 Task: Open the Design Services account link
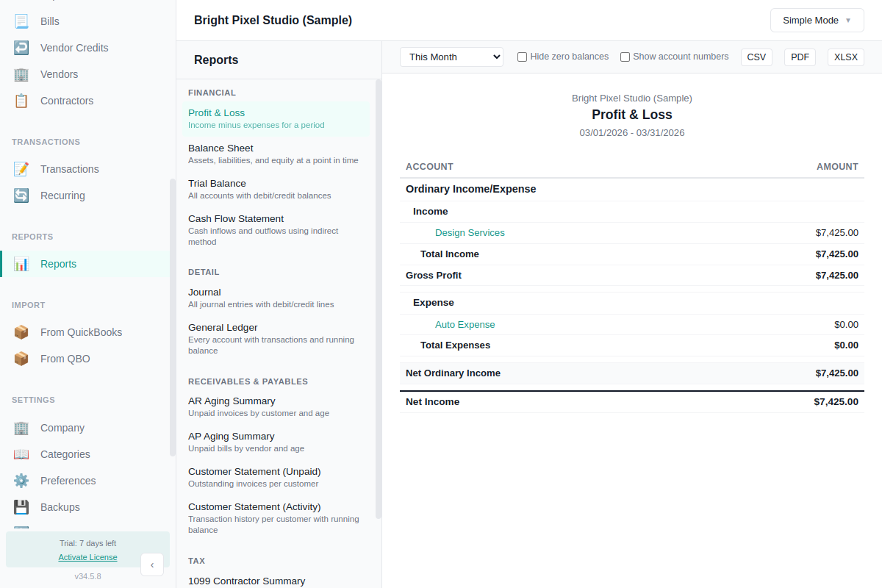(x=470, y=232)
